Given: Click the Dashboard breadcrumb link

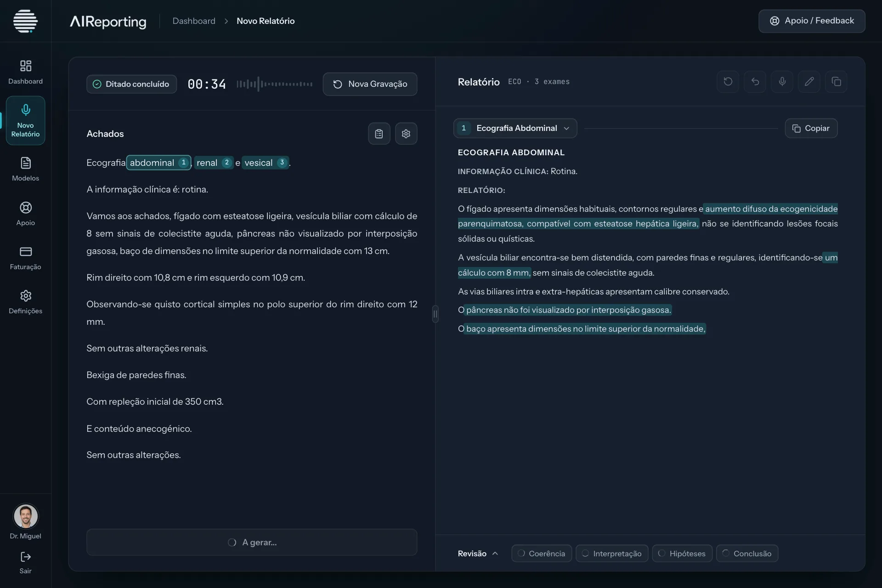Looking at the screenshot, I should tap(194, 21).
